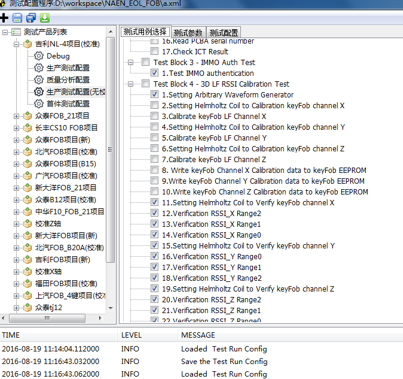Click the green download arrow toolbar icon
Image resolution: width=403 pixels, height=379 pixels.
(x=45, y=18)
